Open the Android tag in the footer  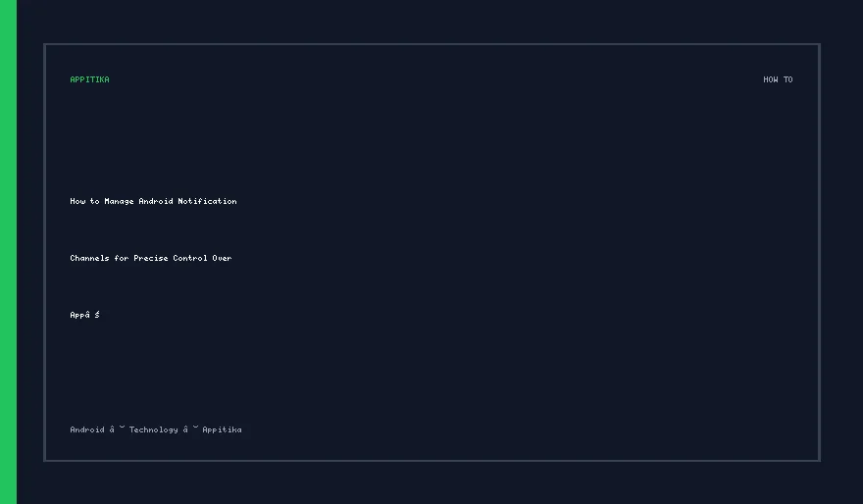coord(87,429)
